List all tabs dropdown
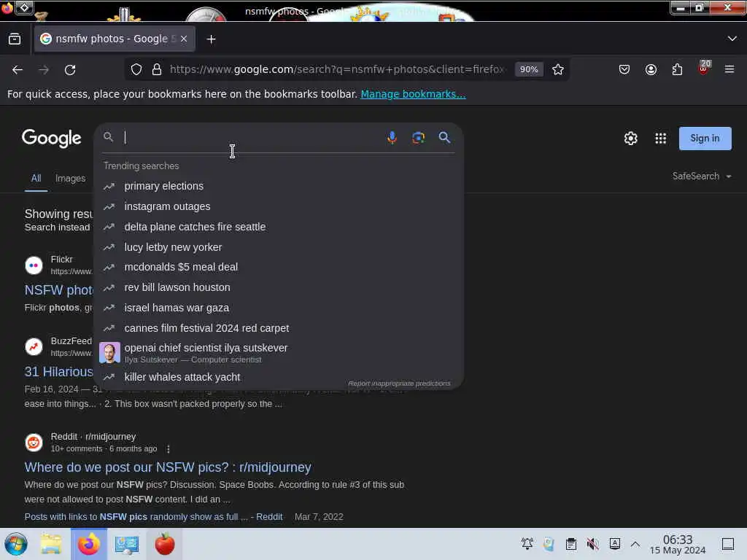This screenshot has height=560, width=747. pos(732,39)
